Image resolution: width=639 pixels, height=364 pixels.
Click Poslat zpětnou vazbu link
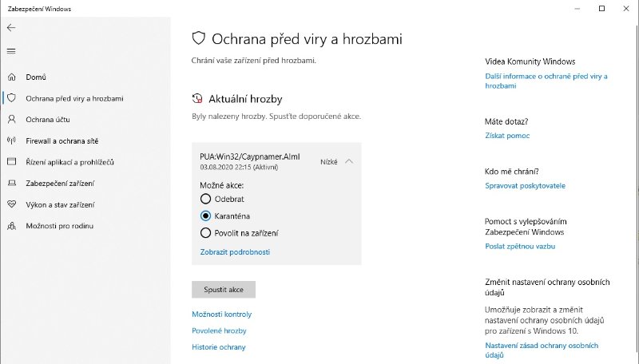coord(520,247)
